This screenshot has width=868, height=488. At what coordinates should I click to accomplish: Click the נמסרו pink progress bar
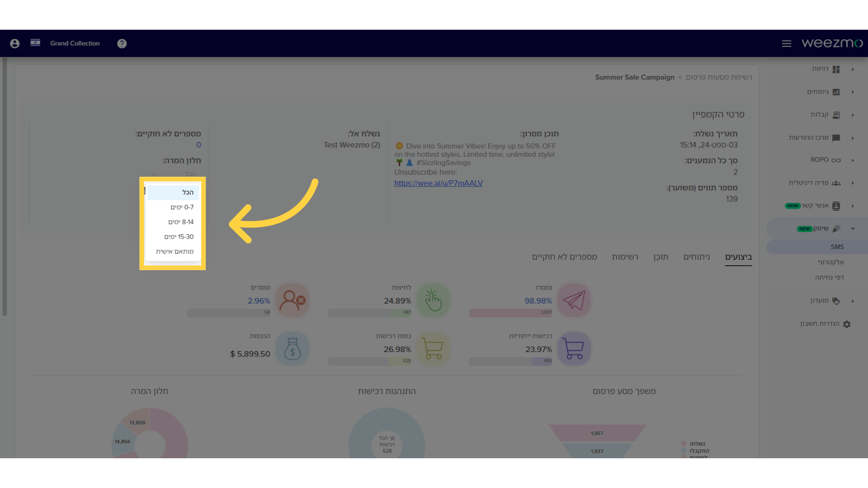click(x=510, y=313)
